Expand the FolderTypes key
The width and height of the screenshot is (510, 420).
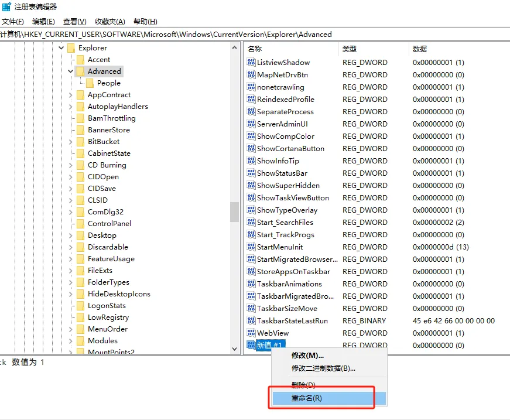71,282
